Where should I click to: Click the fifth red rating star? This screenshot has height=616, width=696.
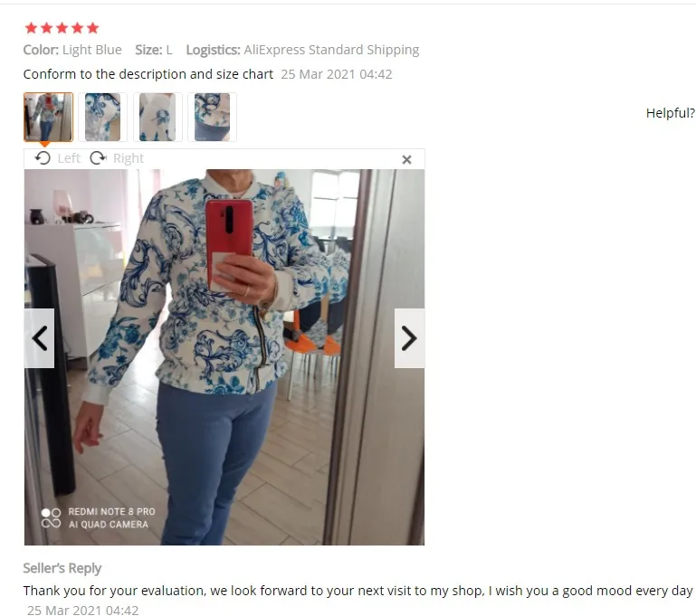93,28
